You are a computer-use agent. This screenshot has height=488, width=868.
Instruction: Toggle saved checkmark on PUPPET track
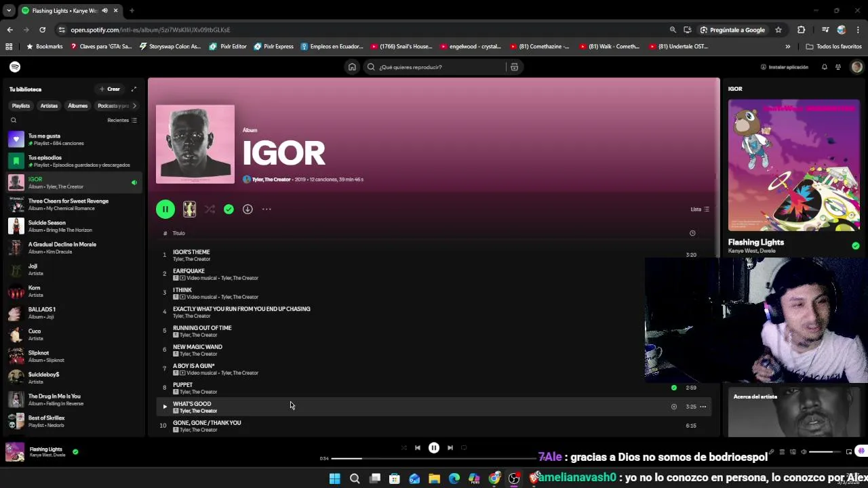point(673,388)
